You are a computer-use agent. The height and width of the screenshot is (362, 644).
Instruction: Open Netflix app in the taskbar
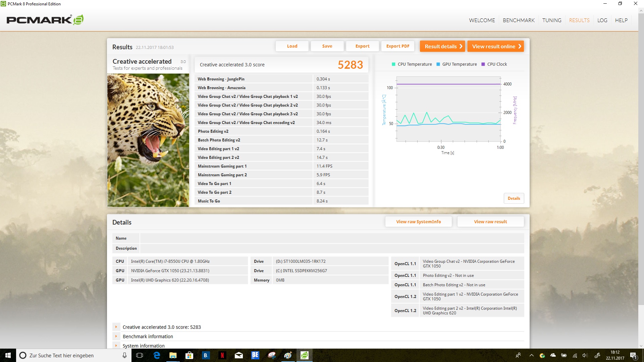click(222, 355)
